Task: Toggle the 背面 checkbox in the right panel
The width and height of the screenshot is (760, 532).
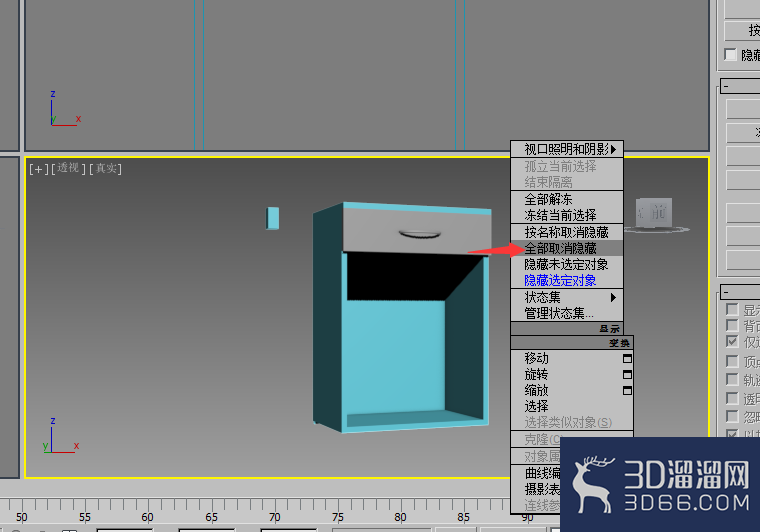Action: pos(732,325)
